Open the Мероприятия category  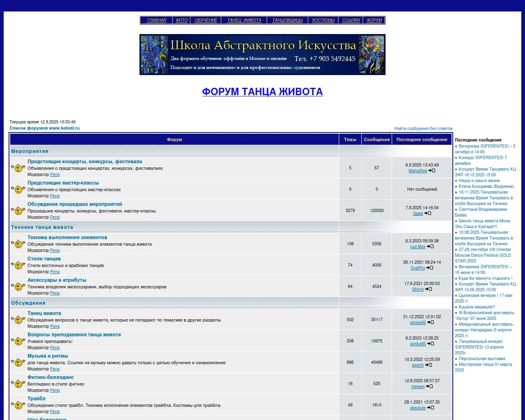tap(30, 151)
